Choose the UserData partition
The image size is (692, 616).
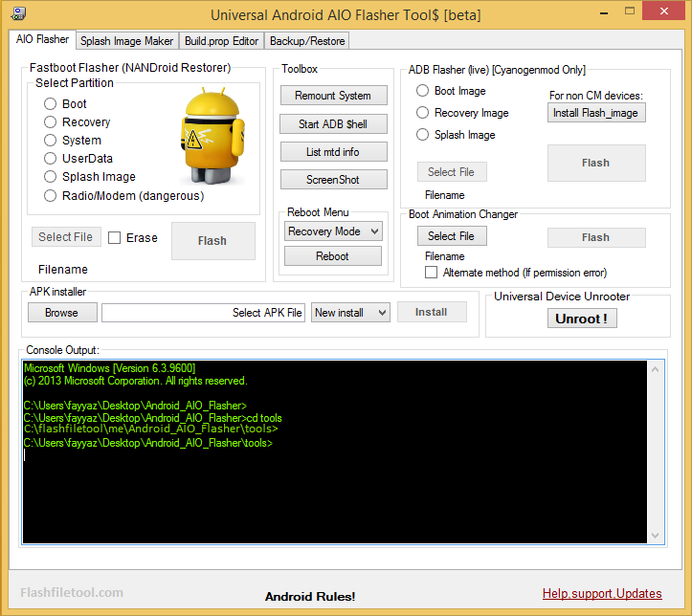pyautogui.click(x=51, y=158)
